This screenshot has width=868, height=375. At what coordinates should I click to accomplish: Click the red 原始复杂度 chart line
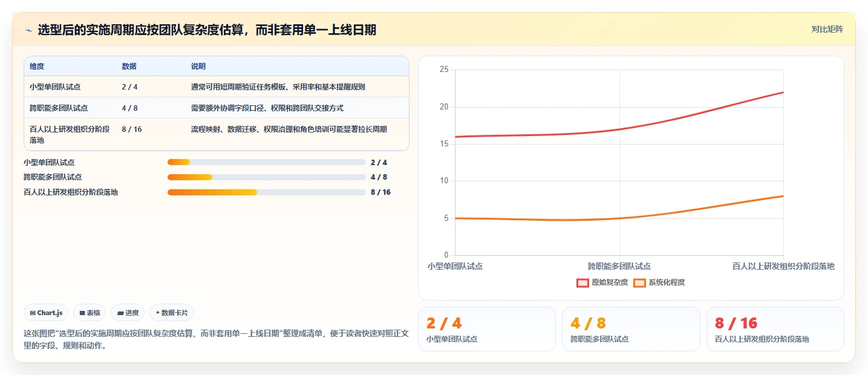tap(619, 129)
